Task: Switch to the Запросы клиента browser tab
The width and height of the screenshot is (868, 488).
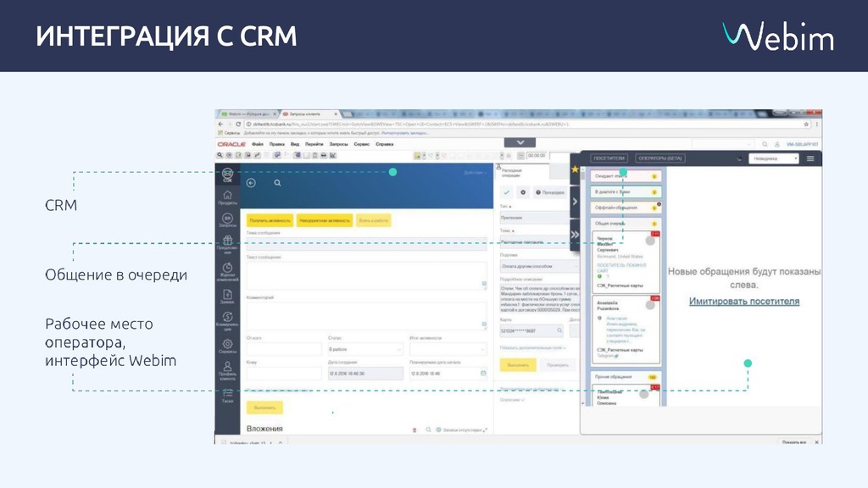Action: [309, 114]
